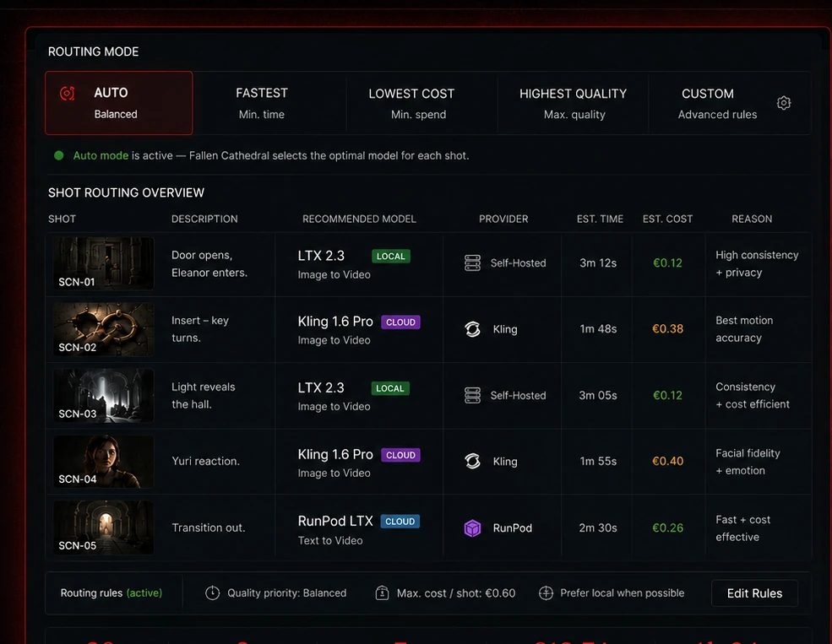The height and width of the screenshot is (644, 832).
Task: Click 1m 55s estimated time
Action: click(598, 461)
